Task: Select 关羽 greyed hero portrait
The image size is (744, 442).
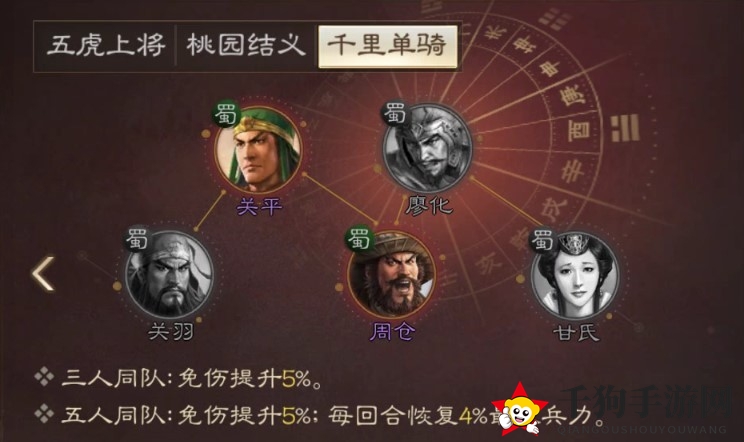Action: [169, 275]
